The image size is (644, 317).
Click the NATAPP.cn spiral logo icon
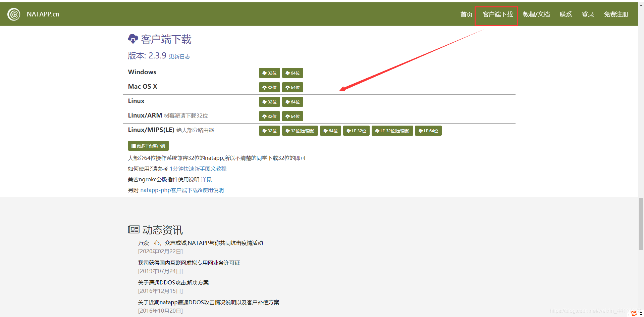[x=14, y=14]
